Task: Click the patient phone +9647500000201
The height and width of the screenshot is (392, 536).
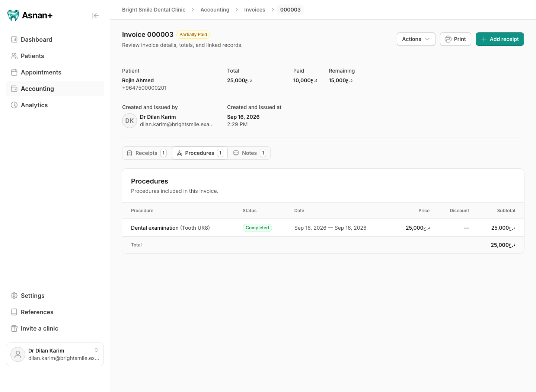Action: click(x=144, y=88)
